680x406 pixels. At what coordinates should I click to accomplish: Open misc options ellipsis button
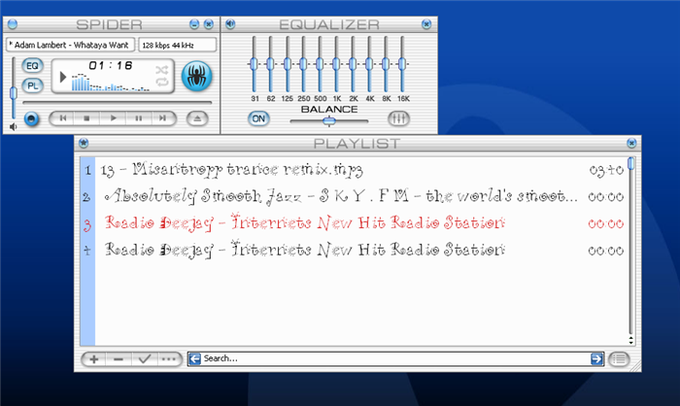point(169,359)
